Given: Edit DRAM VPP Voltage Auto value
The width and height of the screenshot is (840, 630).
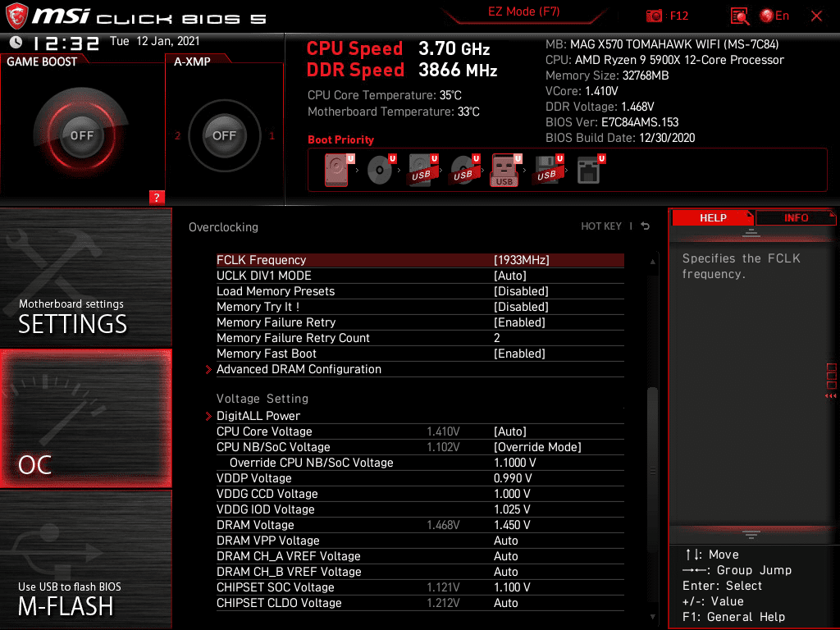Looking at the screenshot, I should click(x=420, y=540).
